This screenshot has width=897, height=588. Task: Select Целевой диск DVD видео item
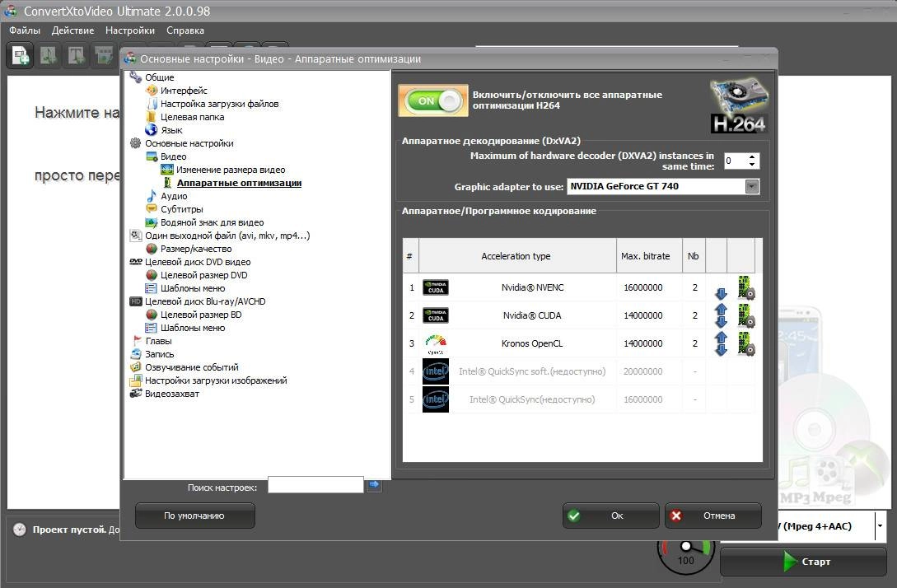(x=198, y=261)
